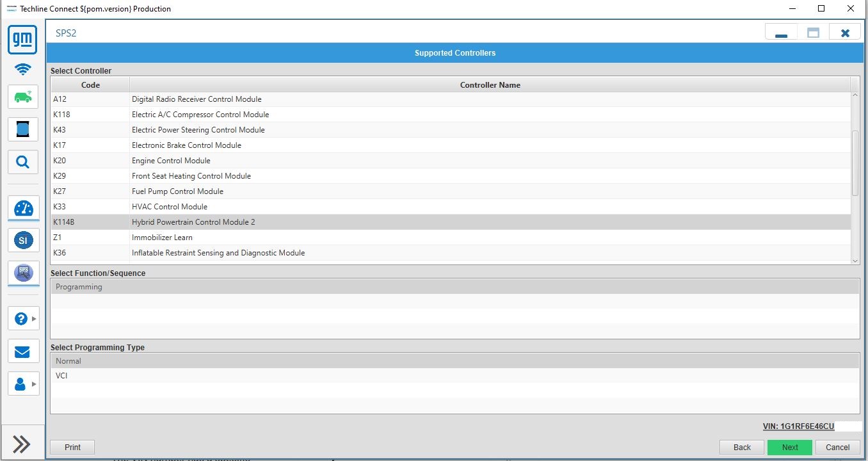Click the Print button
The image size is (868, 461).
[x=72, y=447]
